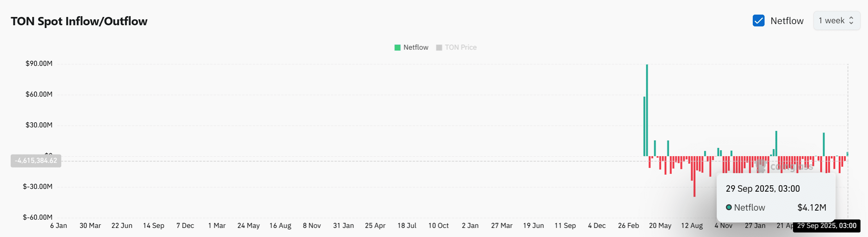The width and height of the screenshot is (868, 237).
Task: Toggle the Netflow legend label text
Action: pyautogui.click(x=416, y=47)
